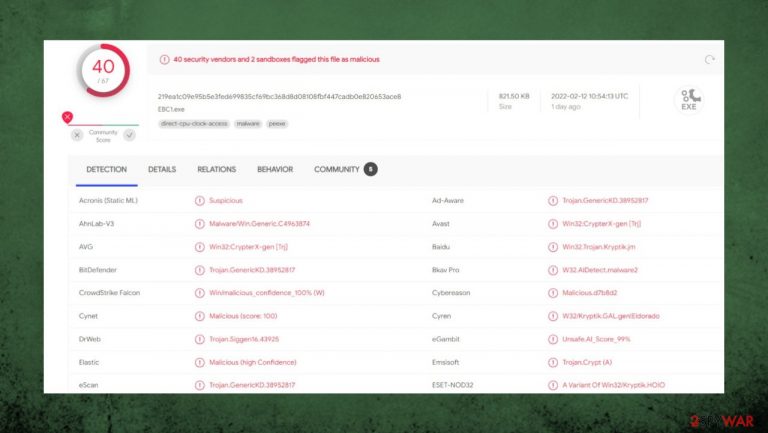Click the 40/67 detection score gauge
The width and height of the screenshot is (768, 433).
coord(103,71)
